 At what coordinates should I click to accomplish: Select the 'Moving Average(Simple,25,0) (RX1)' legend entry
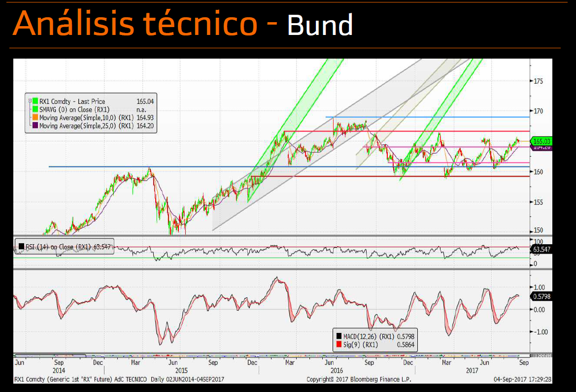click(x=86, y=126)
